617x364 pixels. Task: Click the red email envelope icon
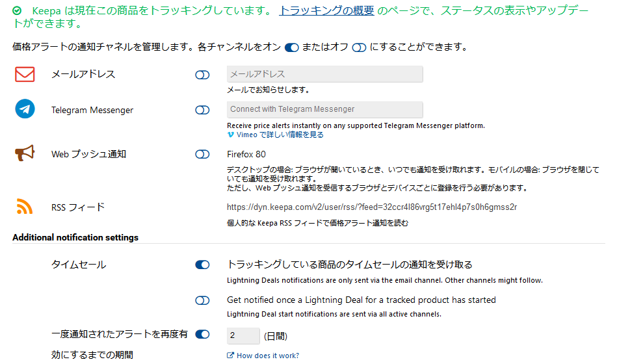(x=25, y=75)
